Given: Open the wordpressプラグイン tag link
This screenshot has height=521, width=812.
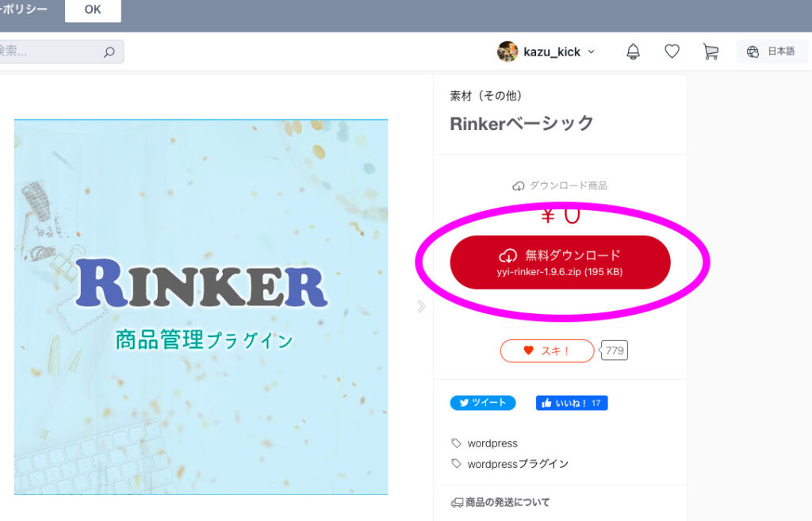Looking at the screenshot, I should pos(518,464).
